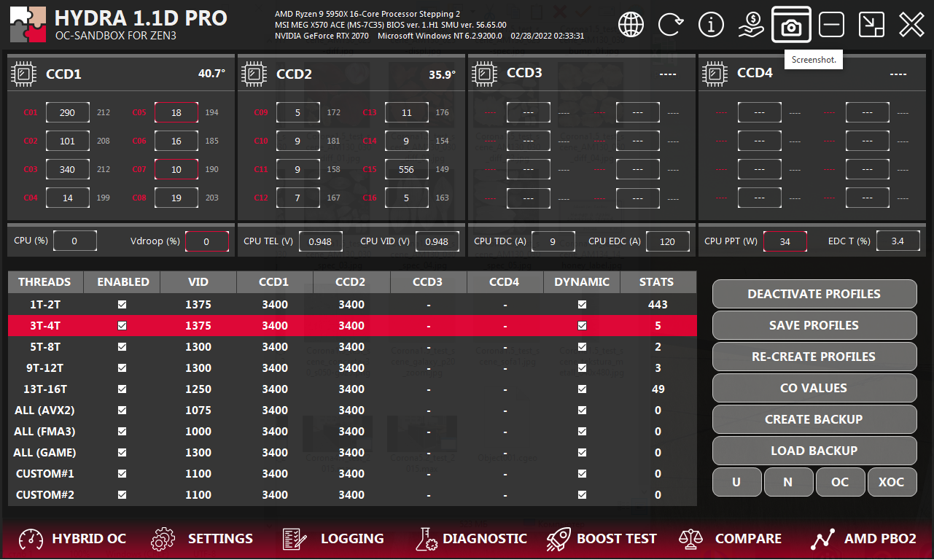Click the Logging notepad icon

pyautogui.click(x=294, y=540)
